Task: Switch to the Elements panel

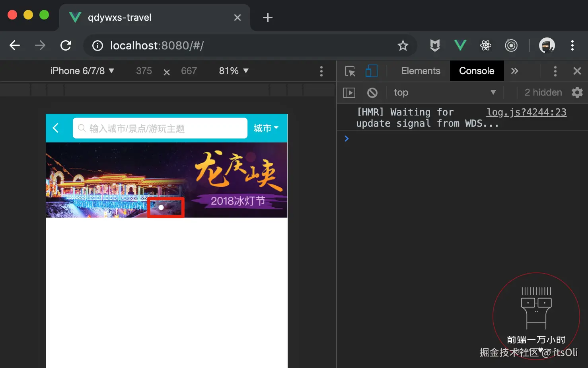Action: [x=421, y=71]
